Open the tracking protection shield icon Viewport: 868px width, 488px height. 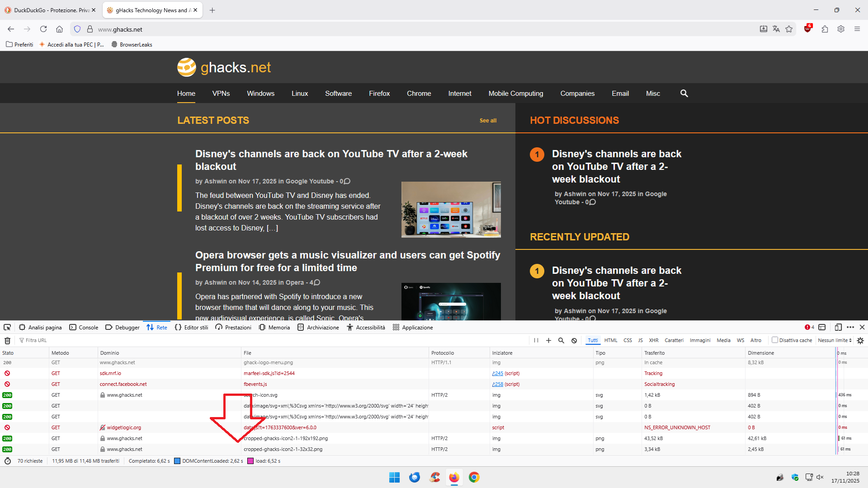coord(77,29)
